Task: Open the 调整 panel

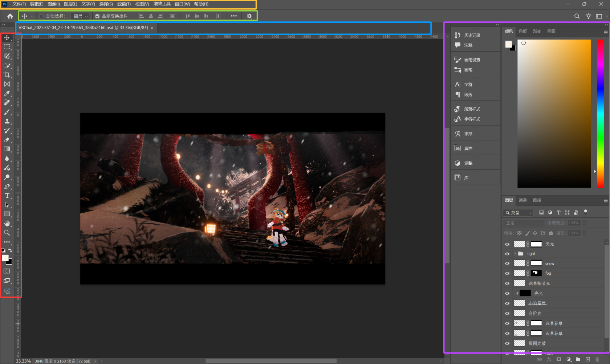Action: pyautogui.click(x=468, y=163)
